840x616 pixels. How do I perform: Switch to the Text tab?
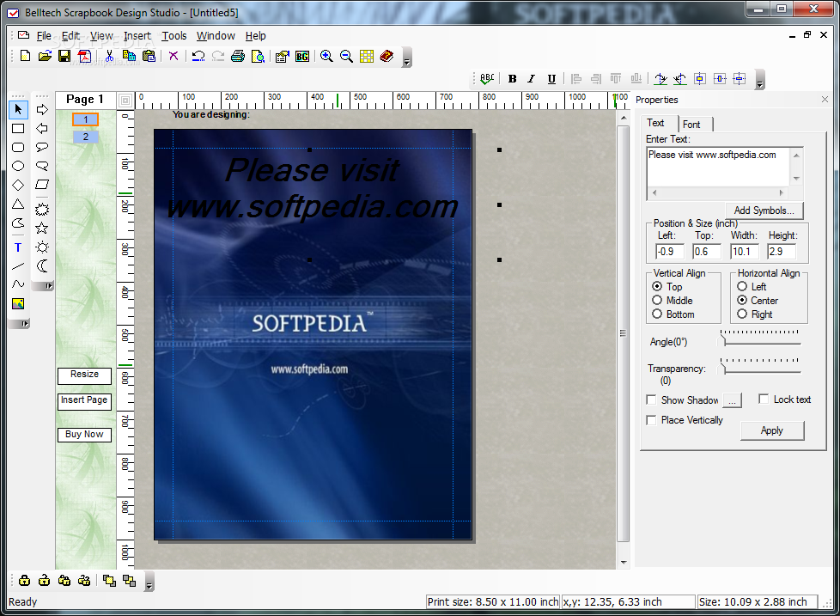pos(655,123)
